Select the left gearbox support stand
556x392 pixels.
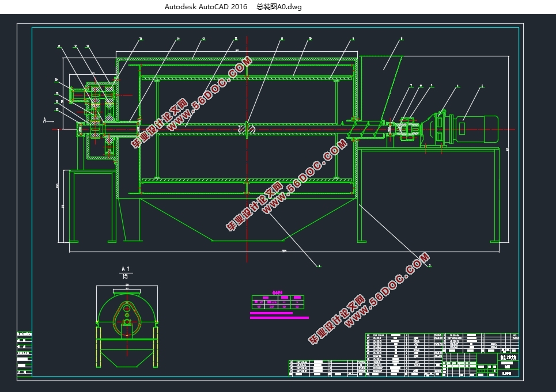click(x=93, y=206)
